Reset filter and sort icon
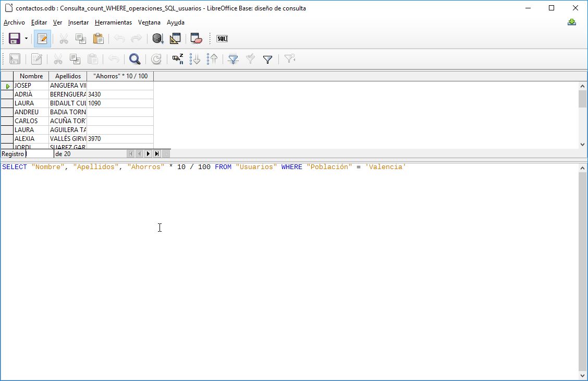This screenshot has height=381, width=588. [289, 59]
